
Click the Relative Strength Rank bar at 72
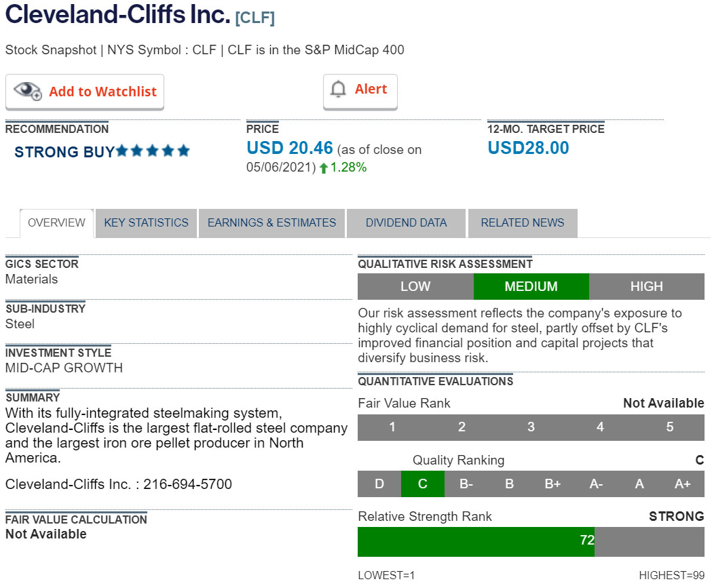point(476,541)
